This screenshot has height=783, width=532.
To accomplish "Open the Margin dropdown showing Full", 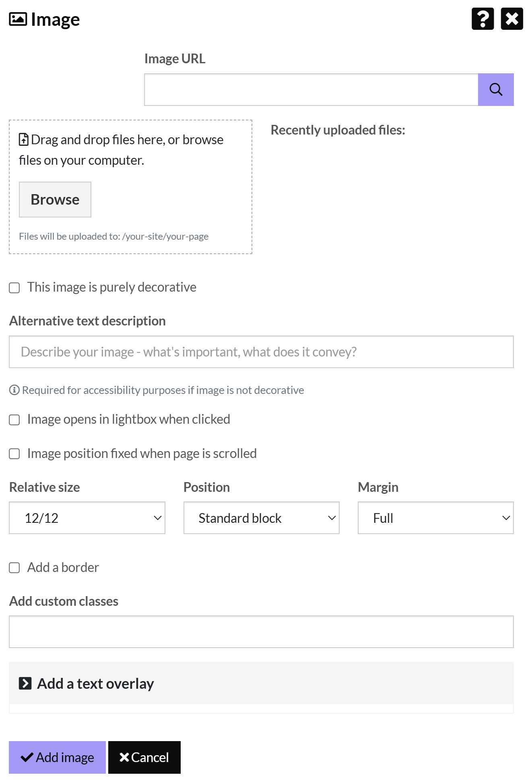I will pyautogui.click(x=435, y=518).
